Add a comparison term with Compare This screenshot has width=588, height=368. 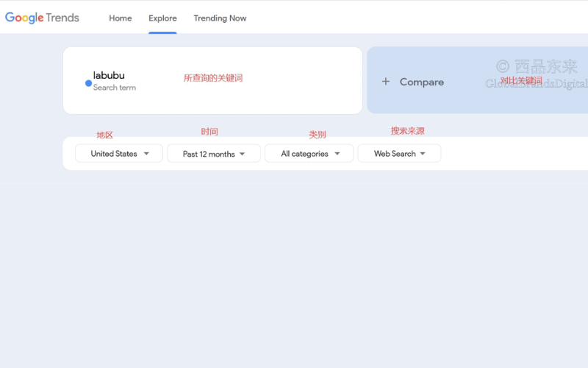pyautogui.click(x=477, y=80)
